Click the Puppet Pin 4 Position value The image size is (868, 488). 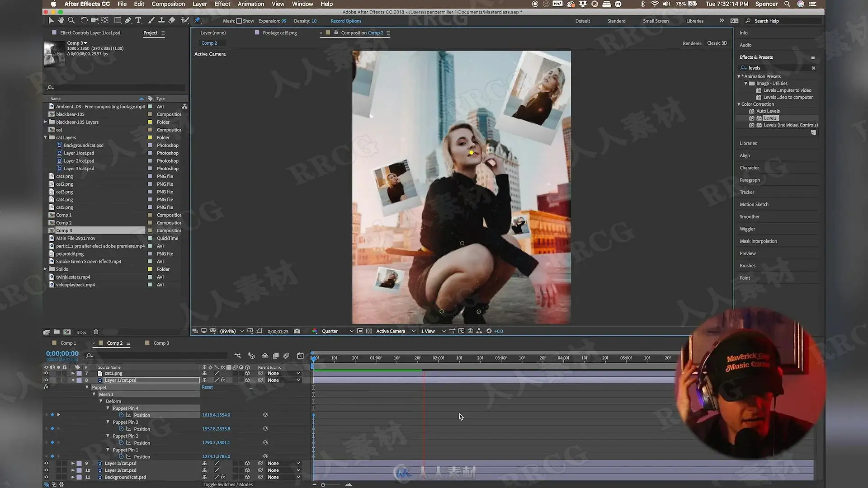216,415
